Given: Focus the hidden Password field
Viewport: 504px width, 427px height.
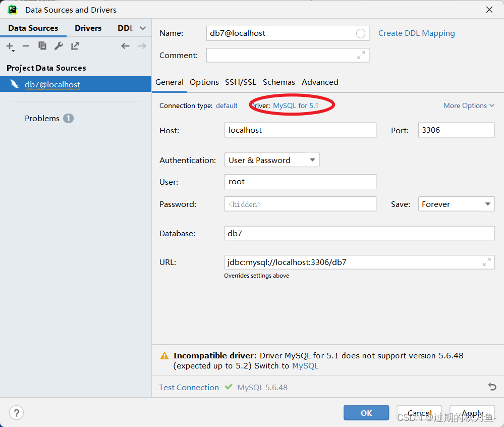Looking at the screenshot, I should [x=300, y=204].
